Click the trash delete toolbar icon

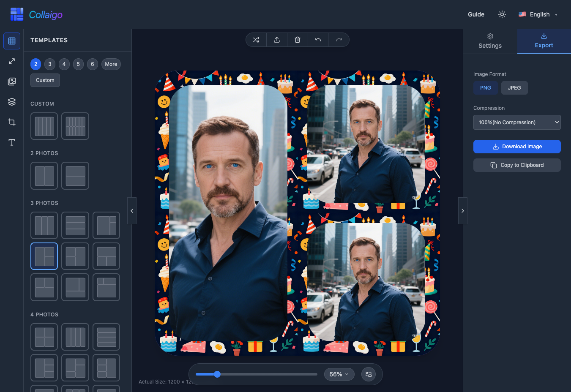(x=298, y=40)
